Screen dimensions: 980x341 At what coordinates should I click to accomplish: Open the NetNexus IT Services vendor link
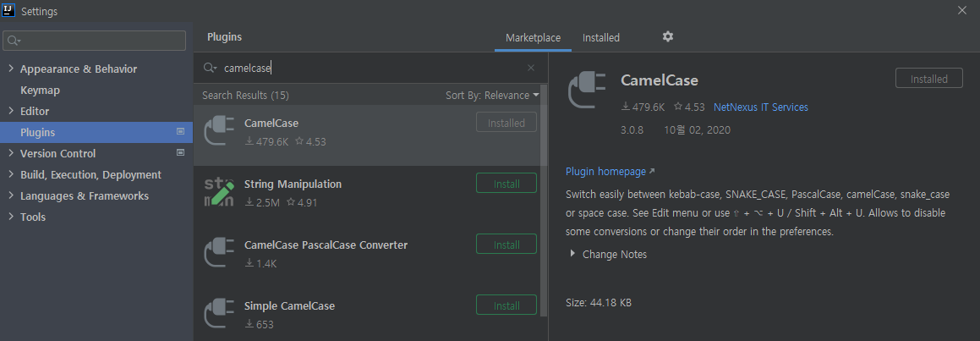pyautogui.click(x=761, y=107)
